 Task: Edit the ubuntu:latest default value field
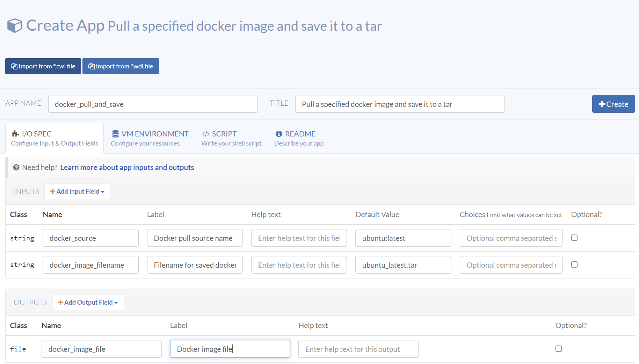click(x=403, y=238)
